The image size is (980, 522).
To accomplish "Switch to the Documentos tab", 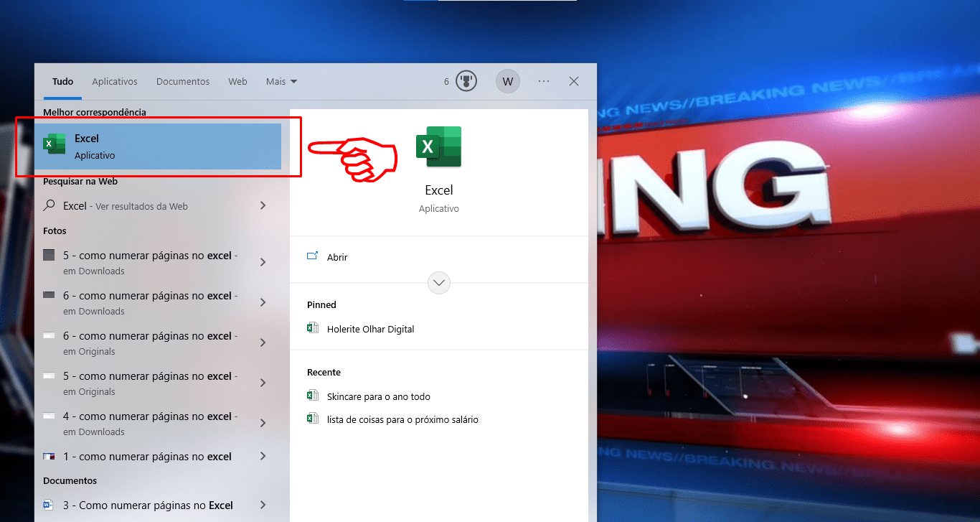I will click(183, 82).
